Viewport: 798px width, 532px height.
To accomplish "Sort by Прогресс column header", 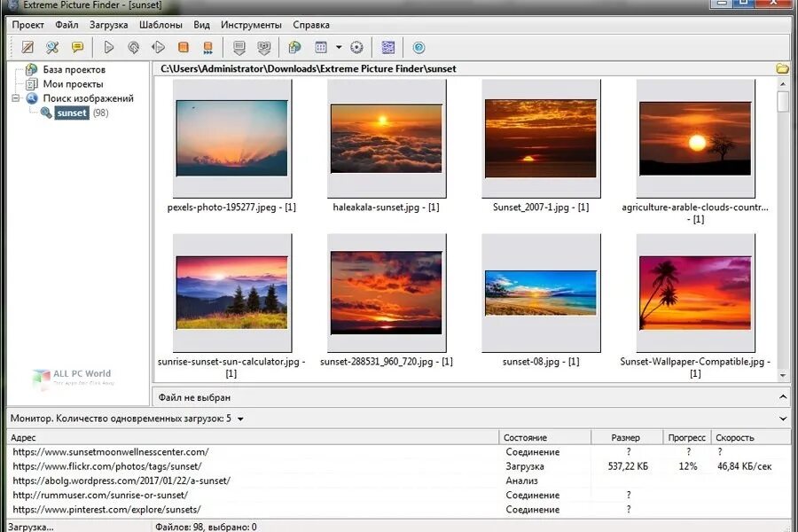I will pyautogui.click(x=686, y=437).
